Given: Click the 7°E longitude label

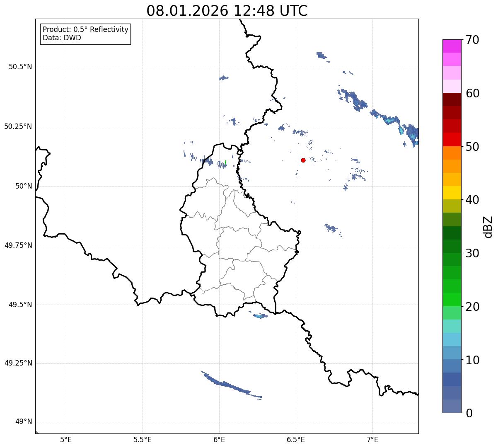Looking at the screenshot, I should [x=372, y=440].
